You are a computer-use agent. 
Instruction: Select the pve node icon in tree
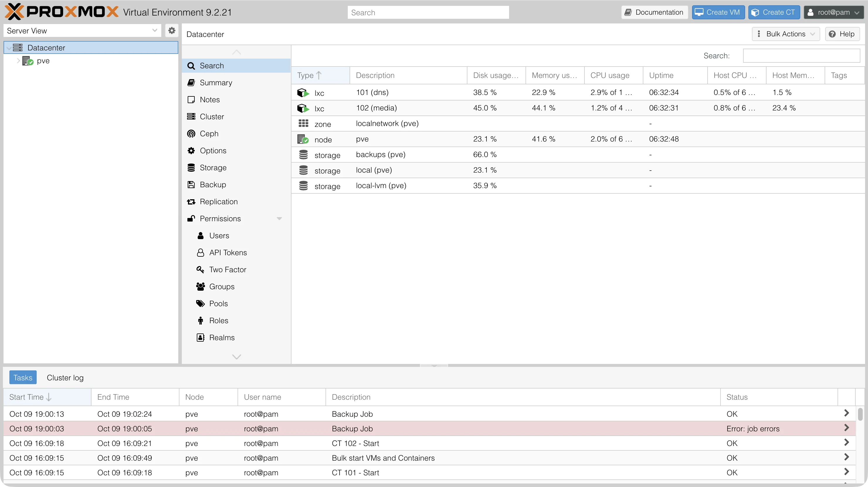point(28,61)
